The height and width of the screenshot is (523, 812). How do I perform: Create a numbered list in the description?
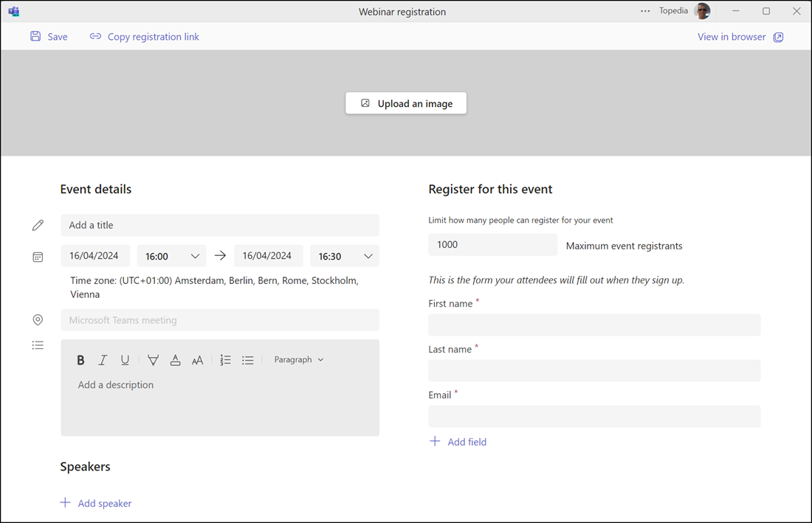click(225, 359)
